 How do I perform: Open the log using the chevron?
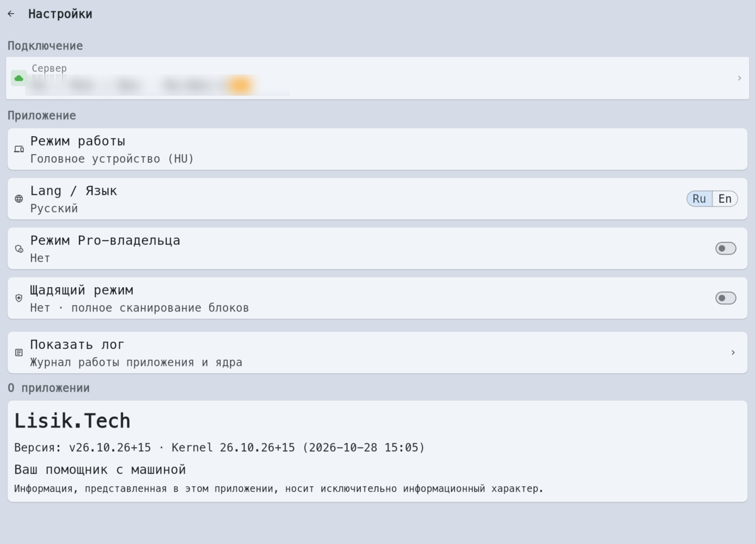coord(733,353)
